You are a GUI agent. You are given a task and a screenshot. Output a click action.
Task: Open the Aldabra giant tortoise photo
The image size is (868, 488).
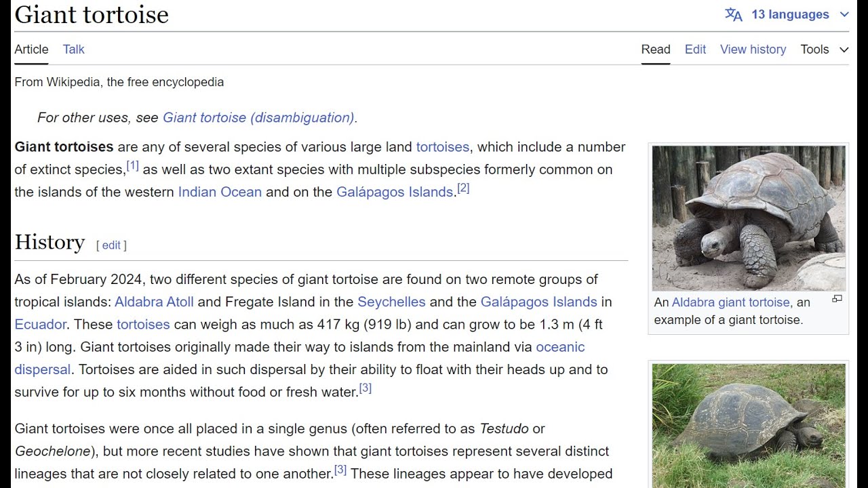tap(749, 218)
